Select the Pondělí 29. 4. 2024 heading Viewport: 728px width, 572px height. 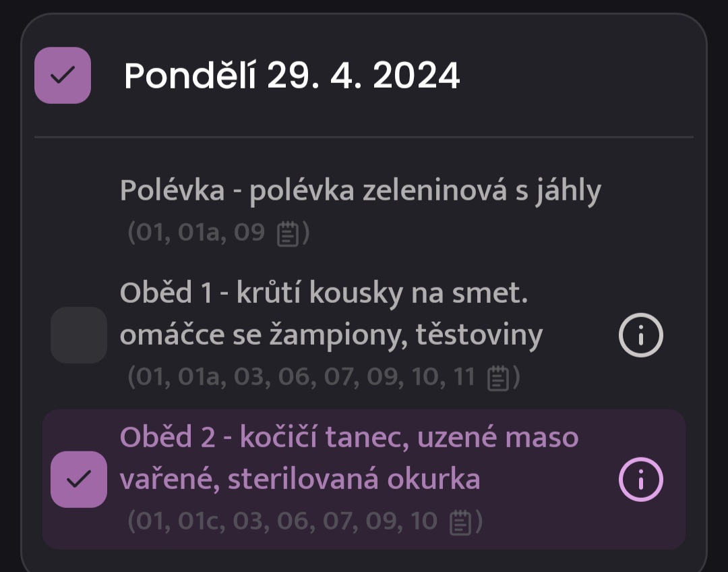click(x=292, y=76)
